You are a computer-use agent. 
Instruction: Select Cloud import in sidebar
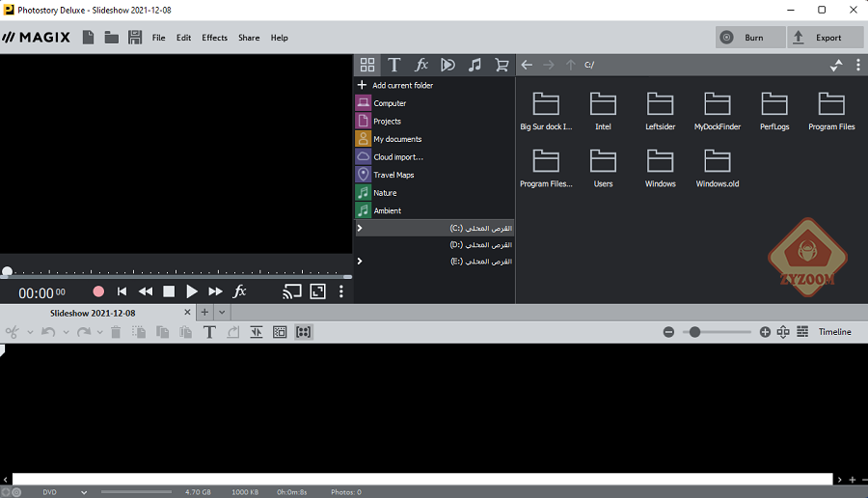pos(398,156)
